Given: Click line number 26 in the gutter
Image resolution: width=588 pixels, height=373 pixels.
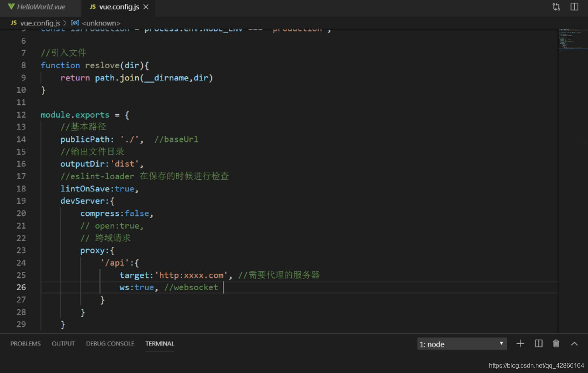Looking at the screenshot, I should tap(21, 287).
